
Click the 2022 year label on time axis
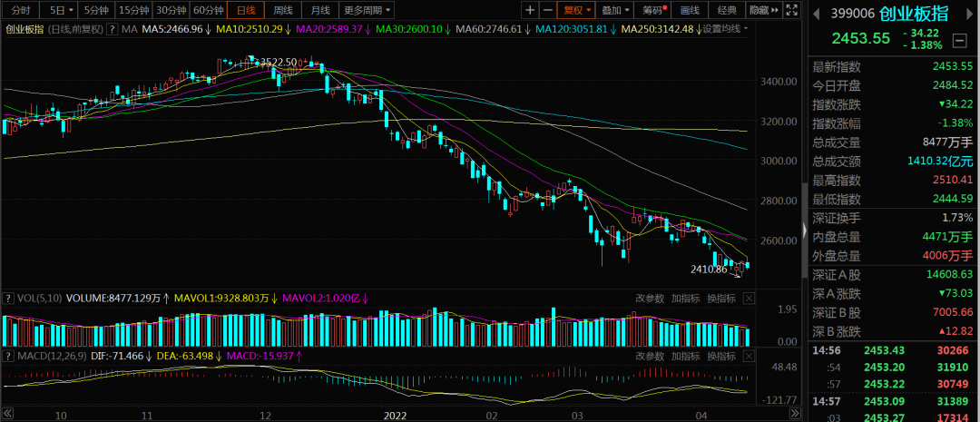(x=396, y=415)
